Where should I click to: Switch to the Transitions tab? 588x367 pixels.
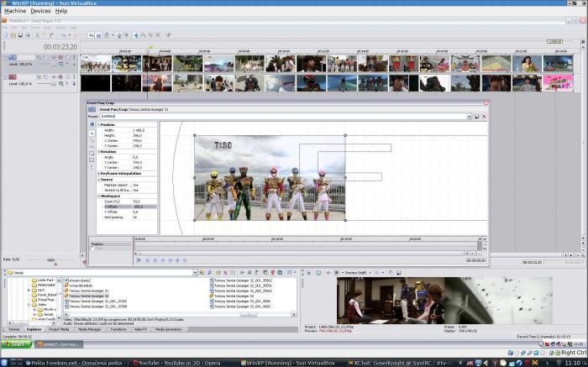click(118, 329)
